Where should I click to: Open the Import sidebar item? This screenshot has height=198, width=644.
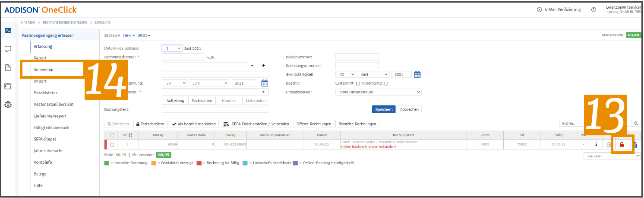pos(40,81)
